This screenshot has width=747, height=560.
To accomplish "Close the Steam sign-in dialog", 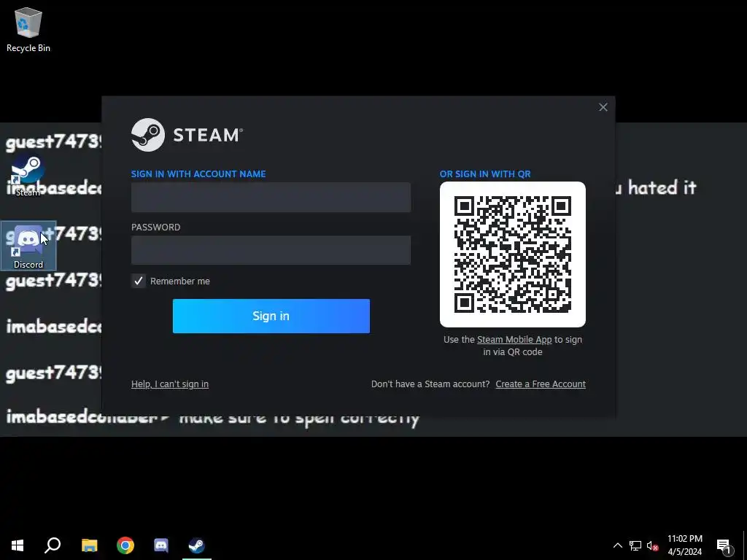I will click(603, 107).
